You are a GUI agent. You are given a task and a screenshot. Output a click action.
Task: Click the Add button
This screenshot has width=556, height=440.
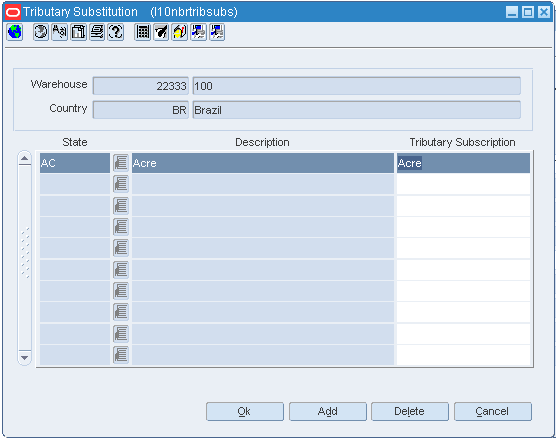(x=328, y=411)
